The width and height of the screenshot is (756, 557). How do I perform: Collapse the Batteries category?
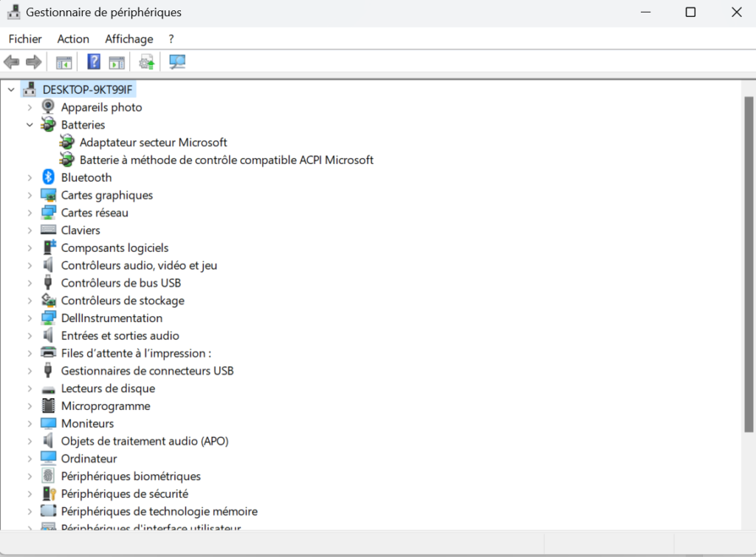[x=30, y=125]
